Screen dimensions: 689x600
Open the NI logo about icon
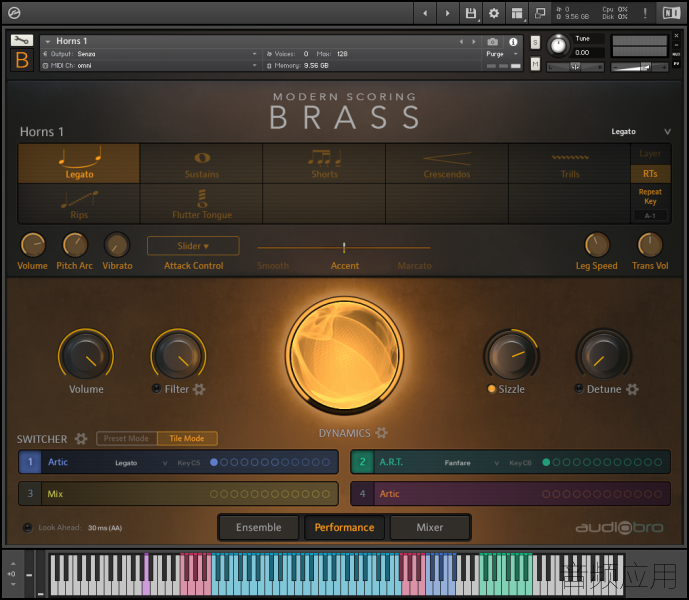click(x=671, y=13)
